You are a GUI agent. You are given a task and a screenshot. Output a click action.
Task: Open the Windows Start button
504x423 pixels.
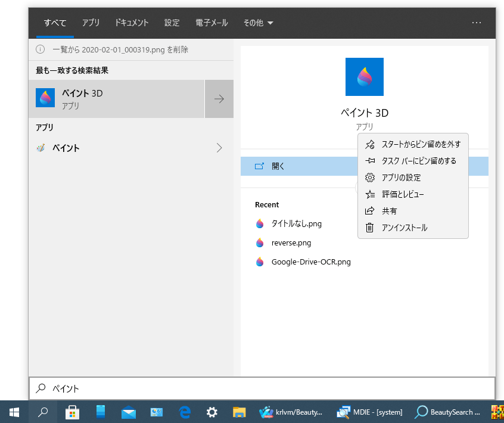tap(14, 412)
